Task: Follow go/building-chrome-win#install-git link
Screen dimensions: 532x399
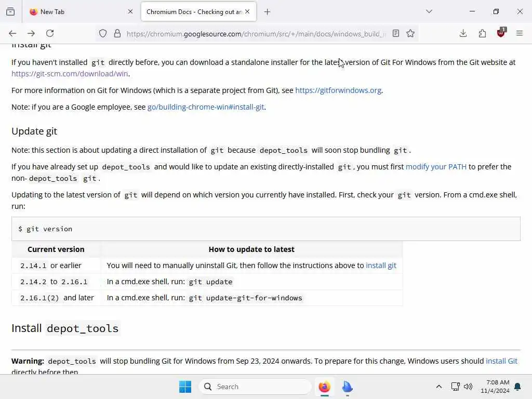Action: [x=206, y=107]
